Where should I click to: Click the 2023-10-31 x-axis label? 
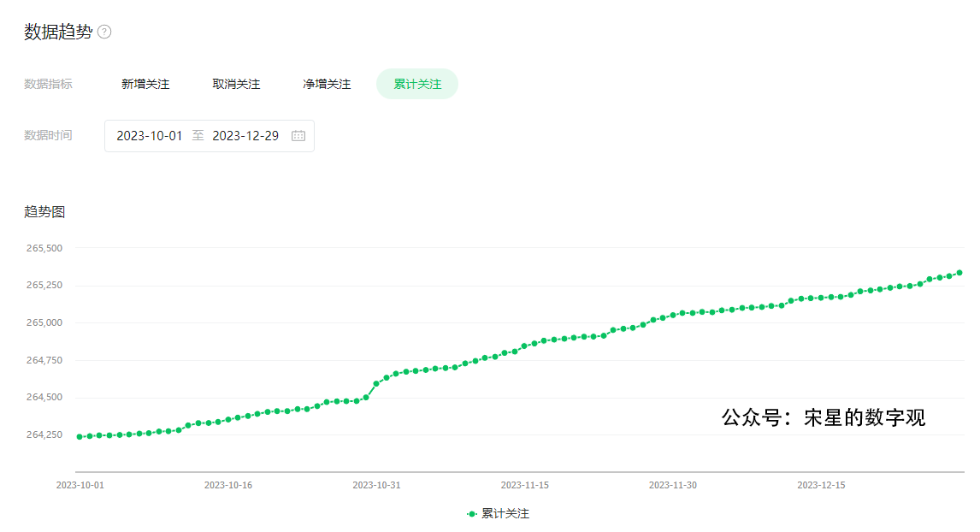click(x=376, y=485)
